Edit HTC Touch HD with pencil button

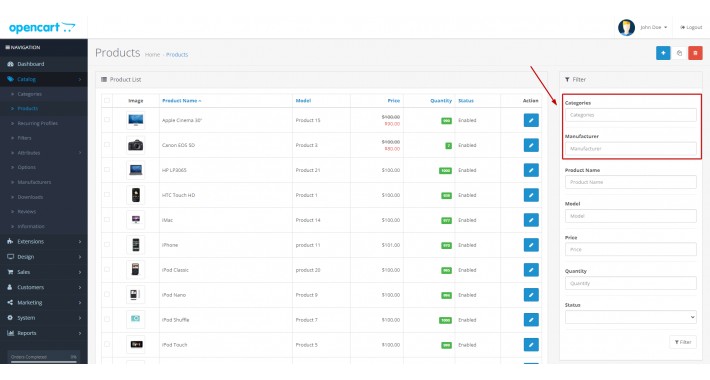531,195
